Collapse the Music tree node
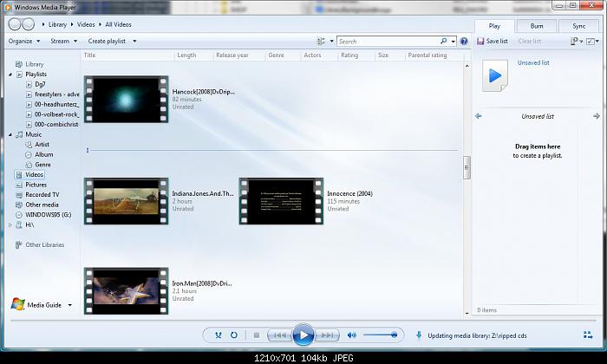Image resolution: width=607 pixels, height=364 pixels. point(10,134)
